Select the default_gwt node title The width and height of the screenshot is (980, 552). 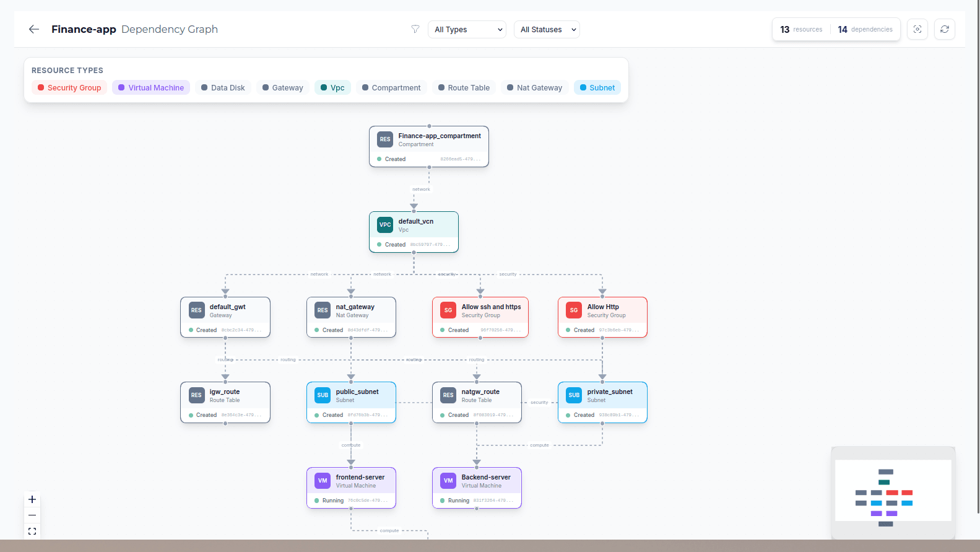coord(227,307)
